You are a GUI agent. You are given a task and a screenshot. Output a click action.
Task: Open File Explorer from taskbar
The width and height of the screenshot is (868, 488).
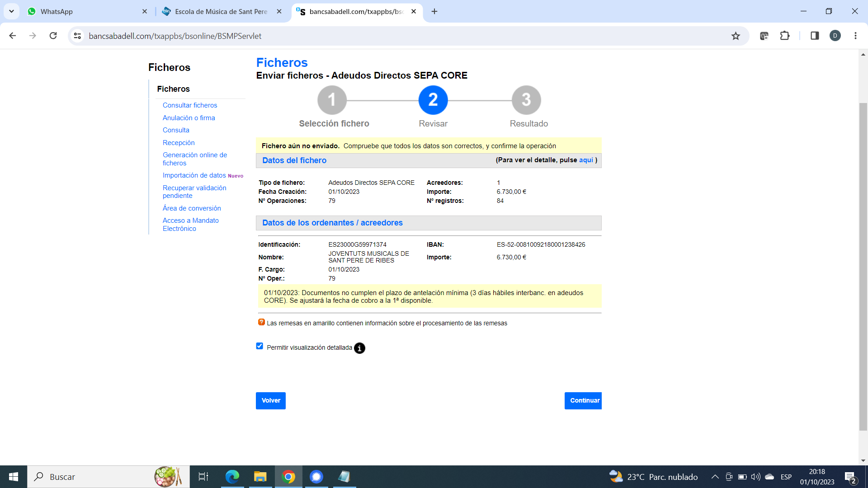(260, 477)
